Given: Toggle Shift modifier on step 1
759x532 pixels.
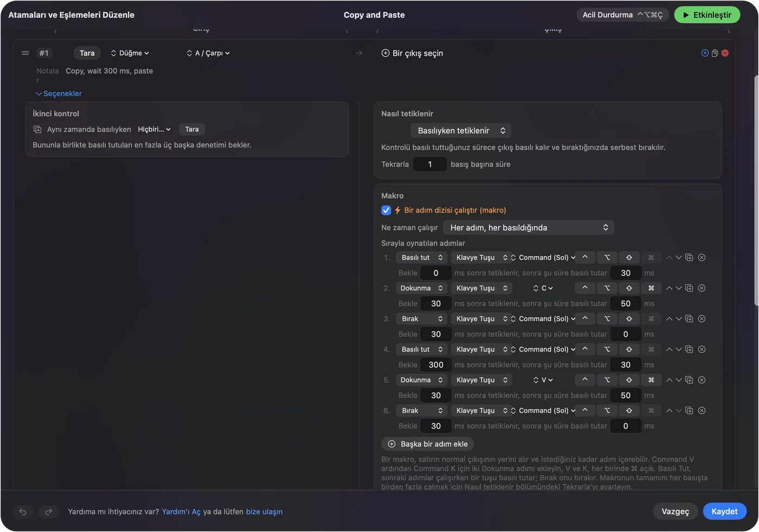Looking at the screenshot, I should point(629,258).
